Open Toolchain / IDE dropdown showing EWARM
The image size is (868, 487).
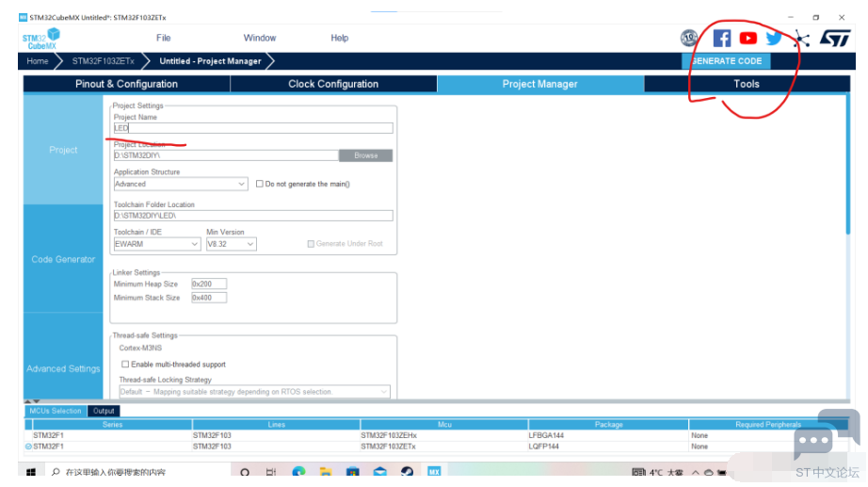tap(156, 244)
